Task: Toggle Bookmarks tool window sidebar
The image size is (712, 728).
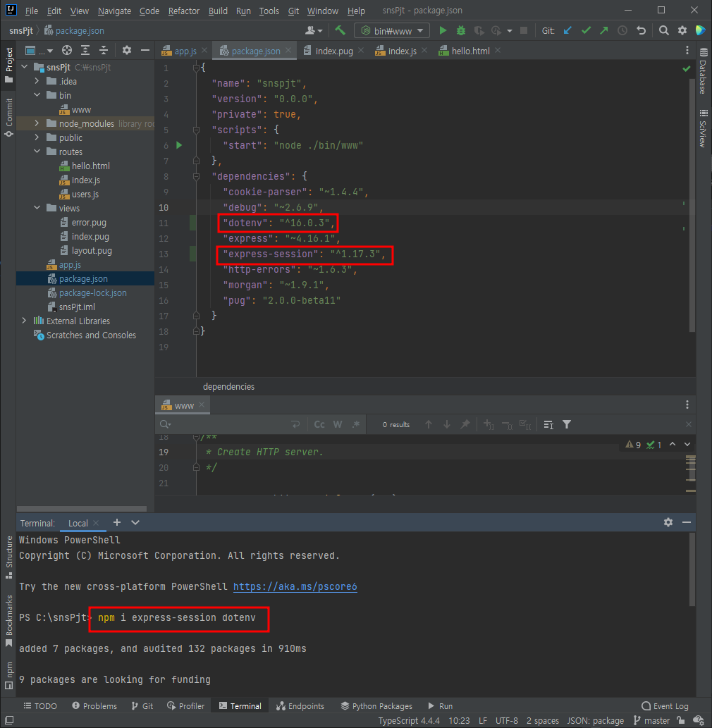Action: [9, 621]
